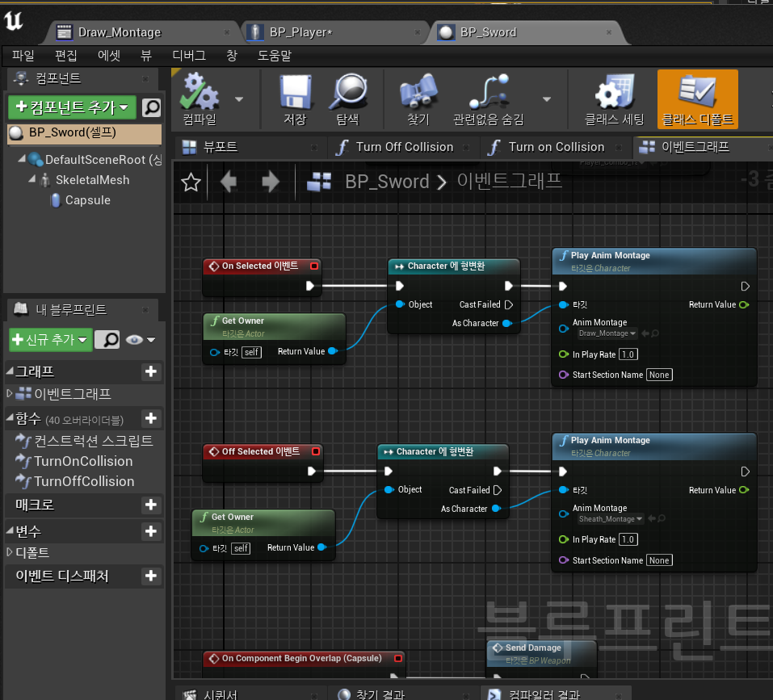Click the On Selected 이벤트 node title
This screenshot has height=700, width=773.
tap(260, 266)
